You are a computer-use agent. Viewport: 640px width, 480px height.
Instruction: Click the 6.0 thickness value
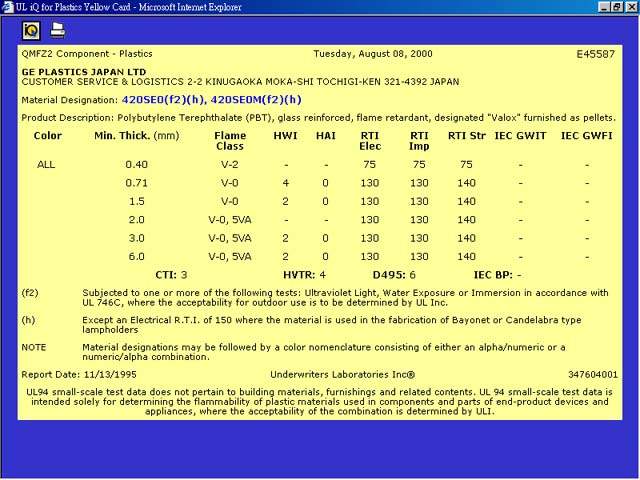[136, 256]
